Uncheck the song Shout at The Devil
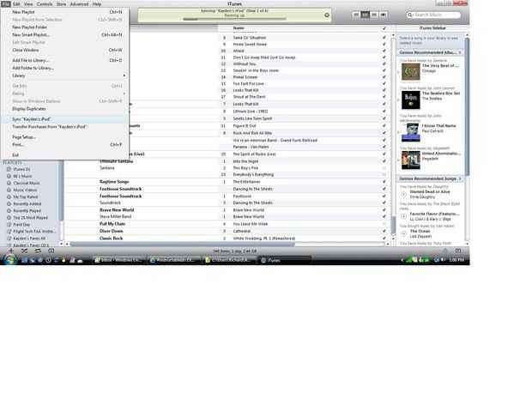 pyautogui.click(x=384, y=97)
